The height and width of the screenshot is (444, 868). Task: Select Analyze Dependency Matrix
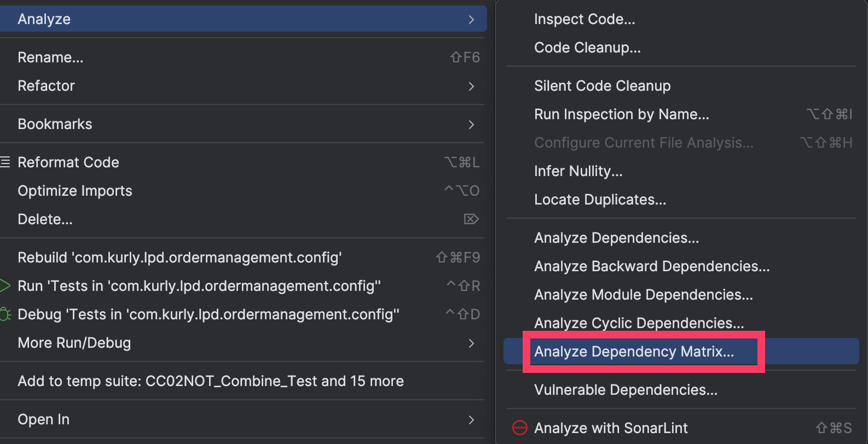[634, 352]
